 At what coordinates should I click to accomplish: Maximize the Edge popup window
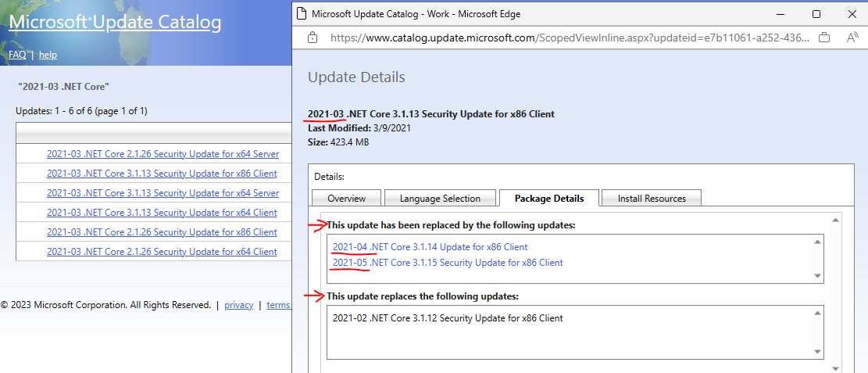pos(816,14)
